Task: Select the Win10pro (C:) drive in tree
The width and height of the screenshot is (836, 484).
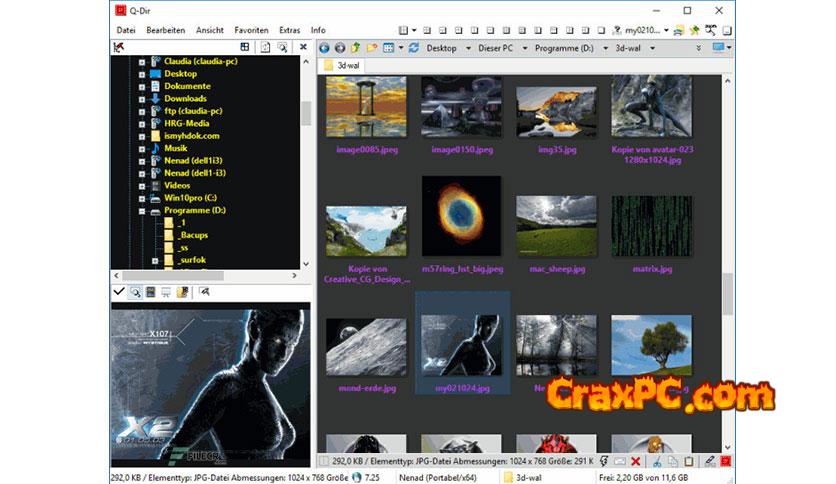Action: click(x=189, y=198)
